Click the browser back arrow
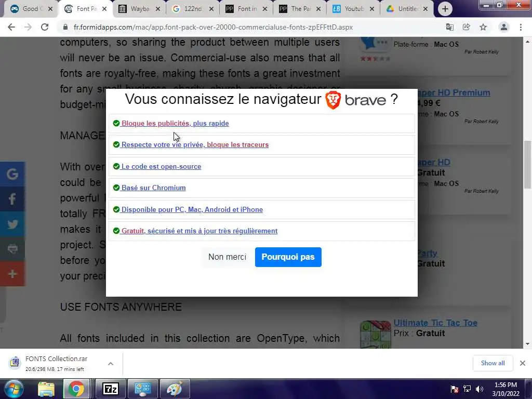This screenshot has height=399, width=532. 11,27
